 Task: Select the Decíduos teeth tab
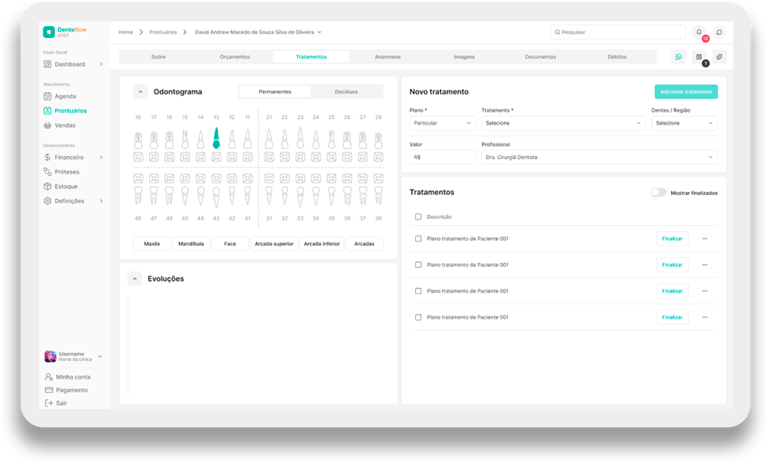tap(346, 92)
